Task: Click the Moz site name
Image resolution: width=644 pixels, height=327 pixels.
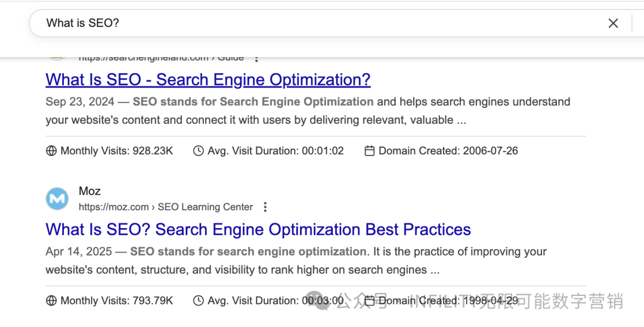Action: [89, 191]
